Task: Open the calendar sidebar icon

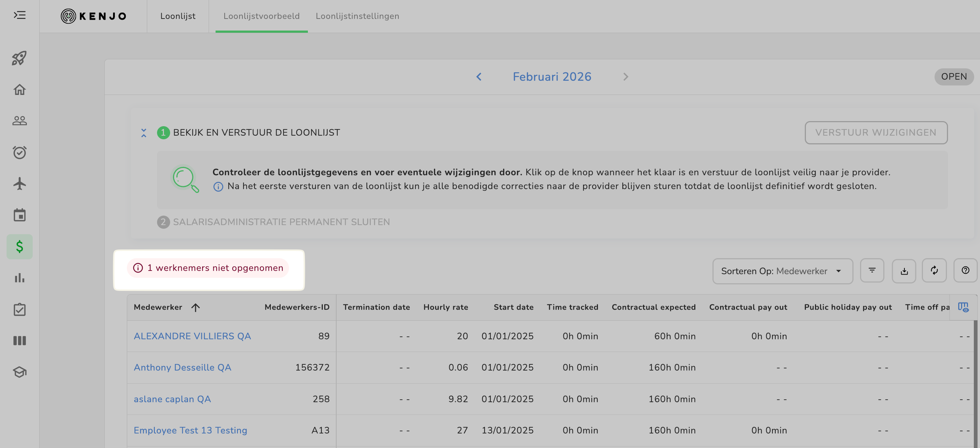Action: tap(19, 215)
